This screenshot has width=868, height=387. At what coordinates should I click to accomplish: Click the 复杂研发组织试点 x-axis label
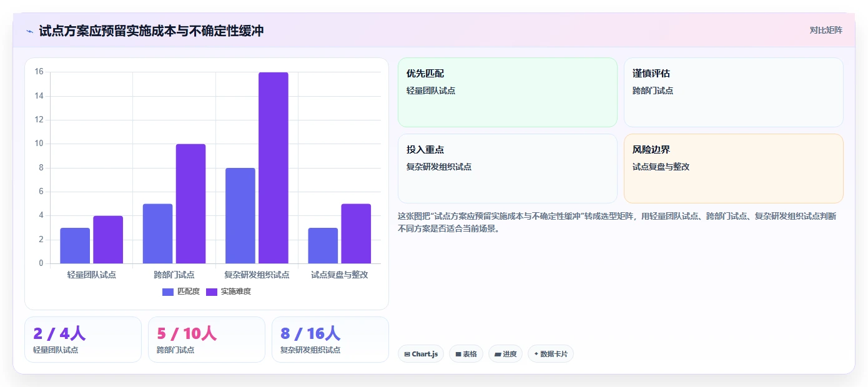point(257,275)
